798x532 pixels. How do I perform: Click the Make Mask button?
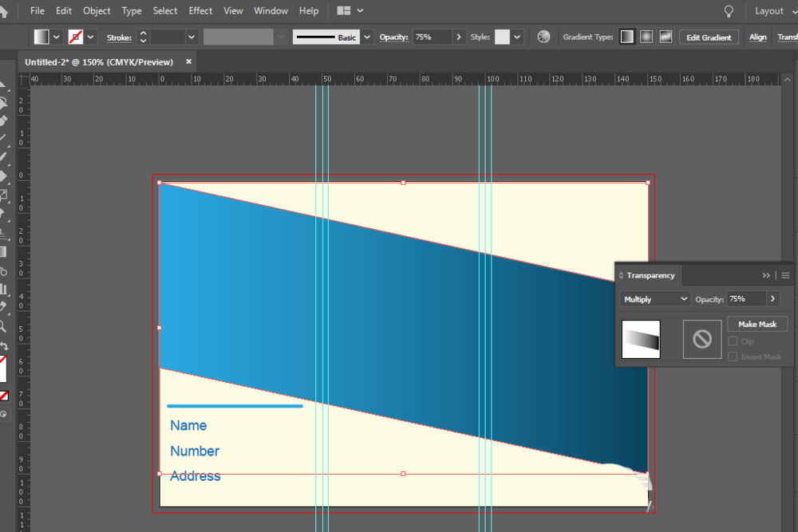point(757,324)
